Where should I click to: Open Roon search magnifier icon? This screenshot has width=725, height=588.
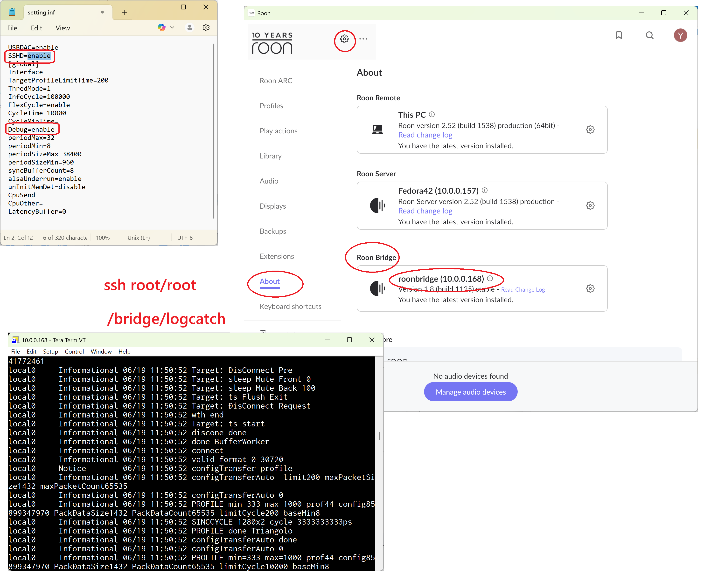[649, 35]
